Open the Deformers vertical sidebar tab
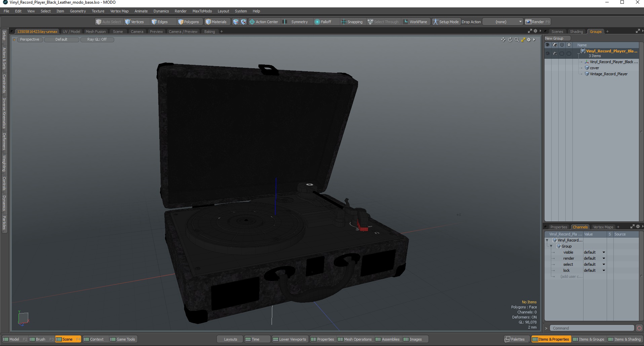This screenshot has height=346, width=644. [4, 141]
